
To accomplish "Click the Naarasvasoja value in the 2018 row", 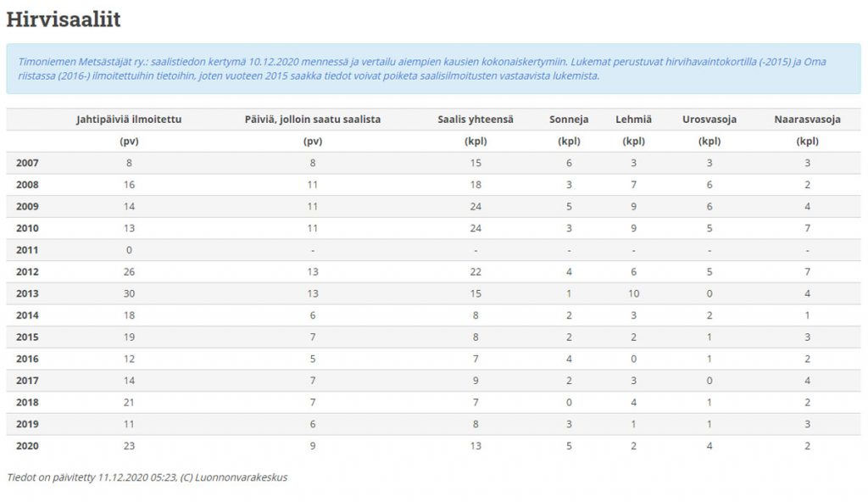I will click(x=807, y=403).
